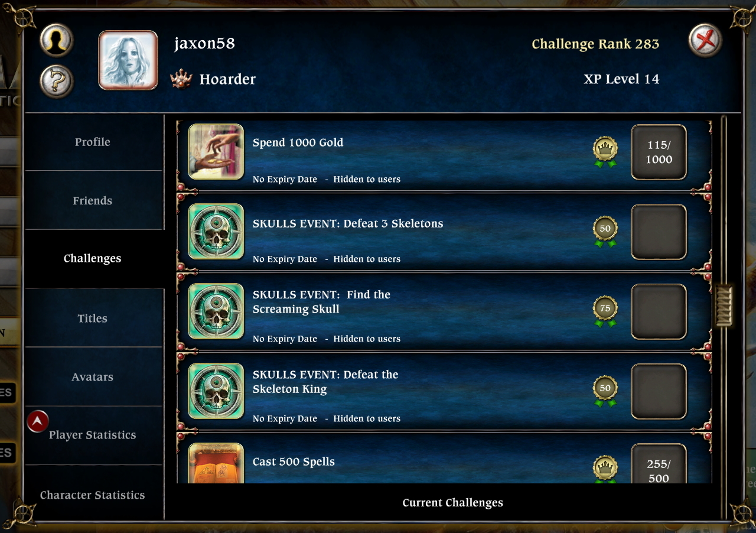Click the Defeat the Skeleton King skull icon
This screenshot has width=756, height=533.
216,391
